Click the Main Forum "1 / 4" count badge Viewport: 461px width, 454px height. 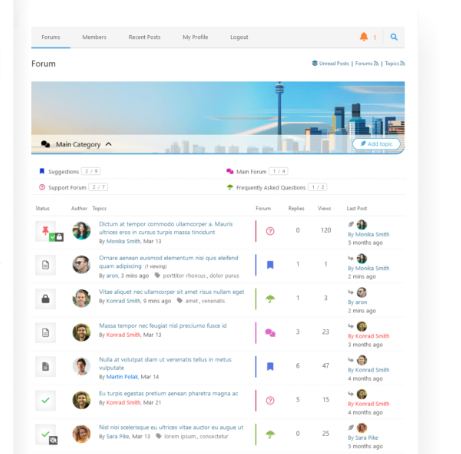[x=279, y=171]
